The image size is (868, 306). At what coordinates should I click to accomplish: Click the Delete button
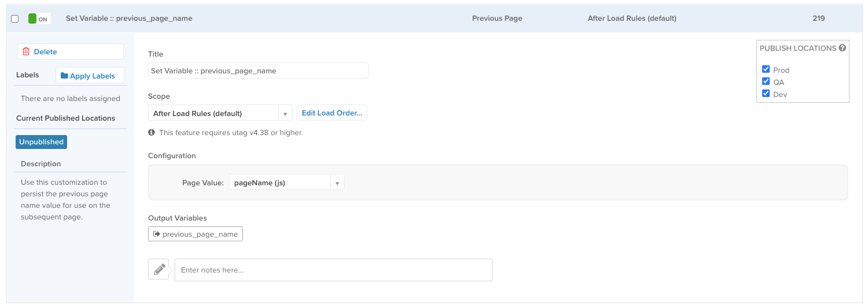point(71,51)
